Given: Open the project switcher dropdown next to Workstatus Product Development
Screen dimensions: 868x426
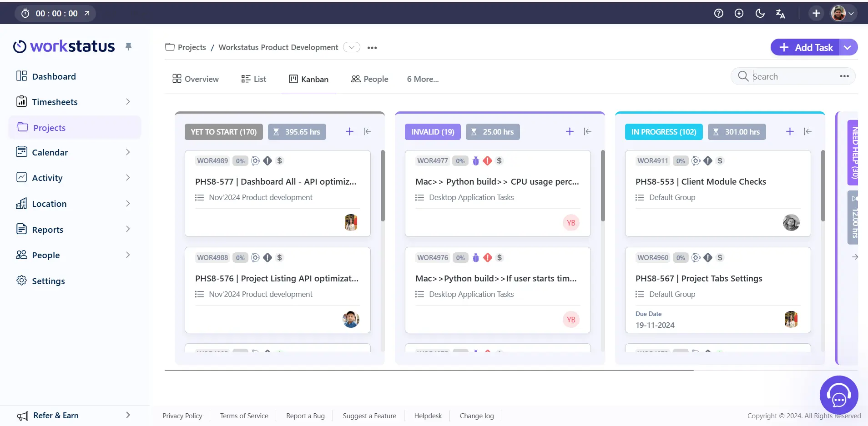Looking at the screenshot, I should (352, 47).
